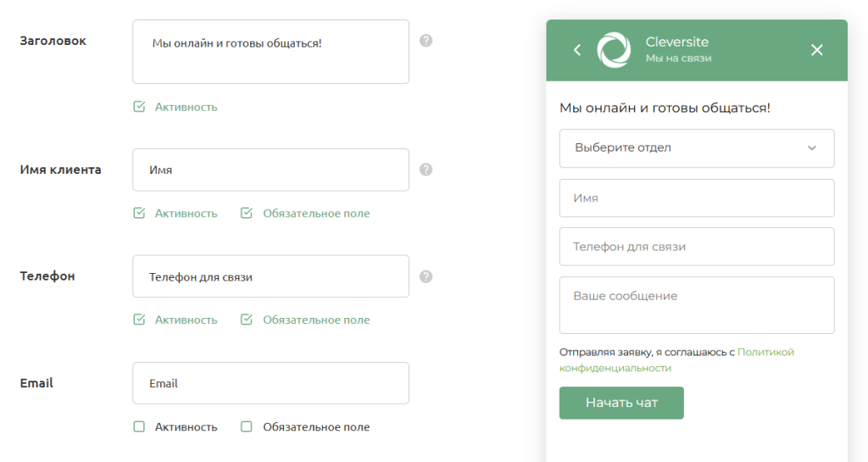
Task: Uncheck Обязательное поле for Имя клиента
Action: [x=247, y=214]
